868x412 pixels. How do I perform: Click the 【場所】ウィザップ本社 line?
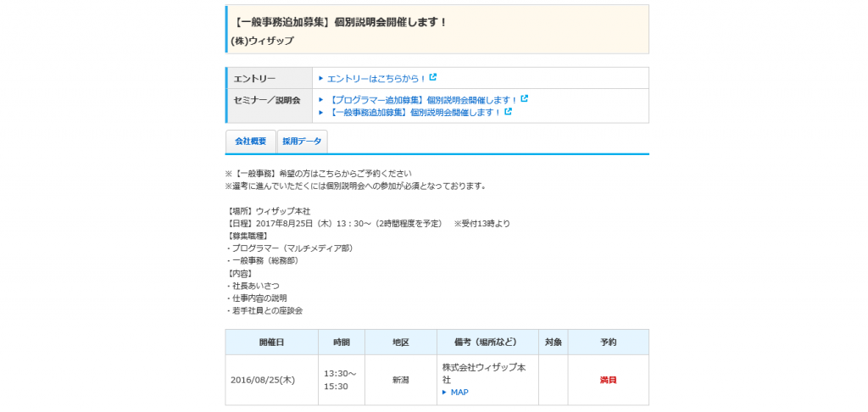click(269, 211)
